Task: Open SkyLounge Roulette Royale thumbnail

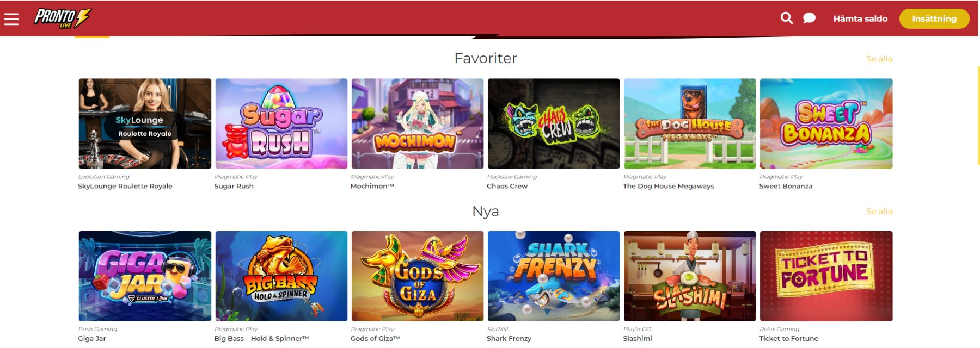Action: 145,123
